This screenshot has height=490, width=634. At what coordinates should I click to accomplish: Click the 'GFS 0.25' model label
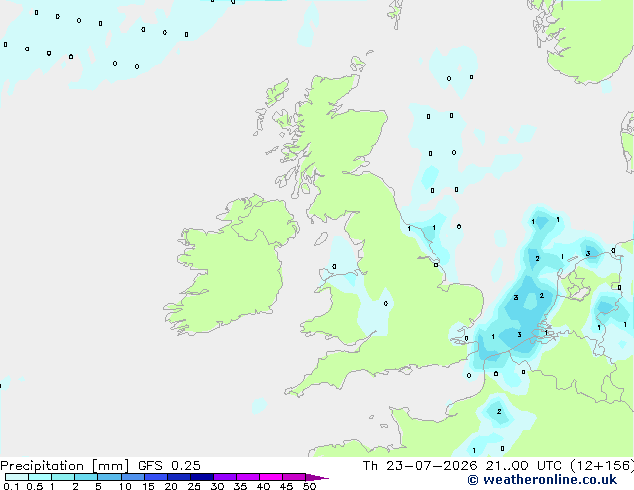click(x=169, y=466)
